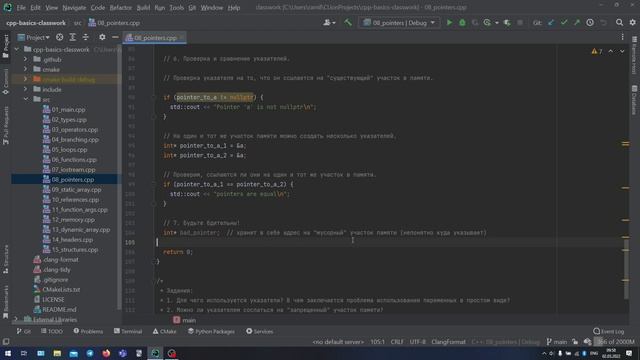Click the select opened file target icon

pos(60,38)
